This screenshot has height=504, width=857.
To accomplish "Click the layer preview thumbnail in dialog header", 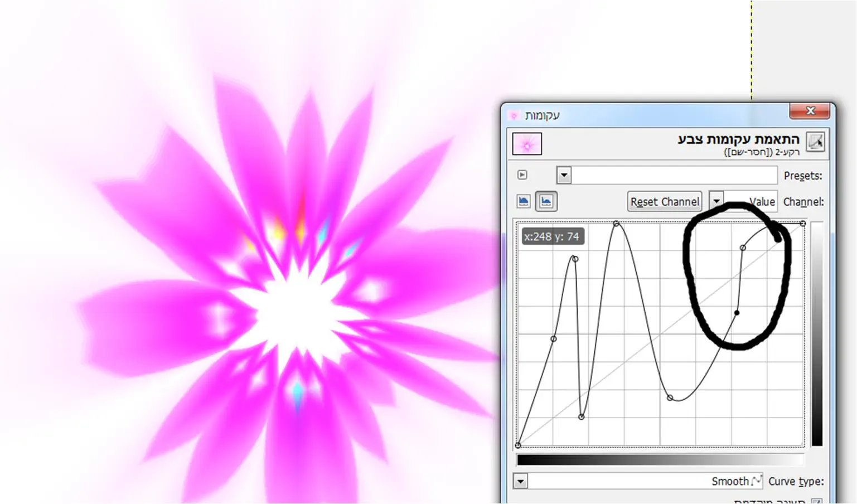I will click(527, 144).
